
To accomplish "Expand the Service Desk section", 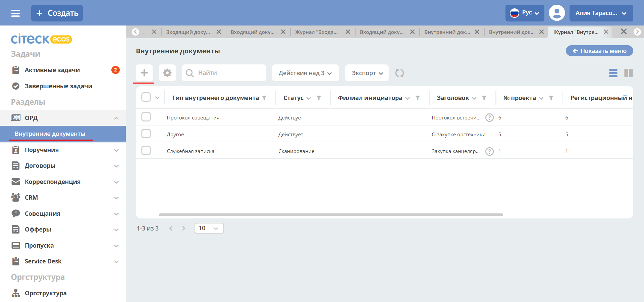I will click(116, 262).
